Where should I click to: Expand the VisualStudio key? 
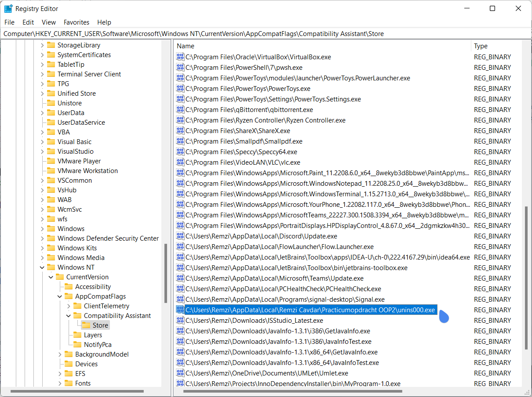point(42,152)
